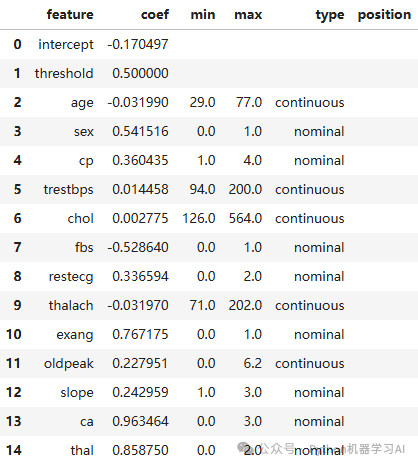Viewport: 418px width, 466px height.
Task: Select the 'type' column header
Action: point(330,15)
